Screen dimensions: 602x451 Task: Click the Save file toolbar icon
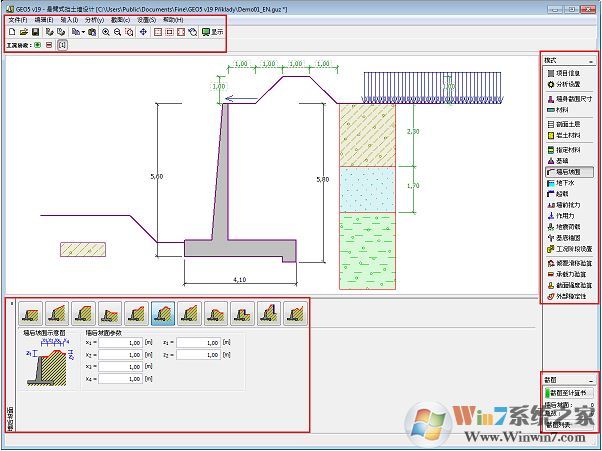coord(34,32)
